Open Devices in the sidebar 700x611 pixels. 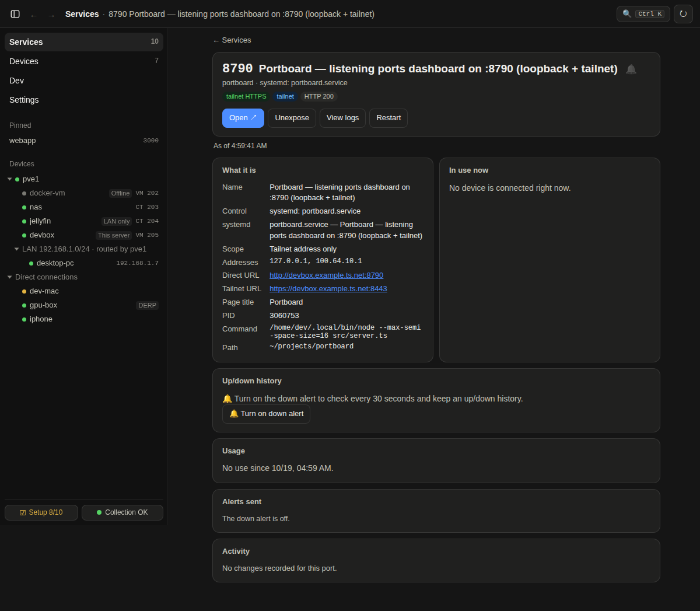[x=84, y=61]
